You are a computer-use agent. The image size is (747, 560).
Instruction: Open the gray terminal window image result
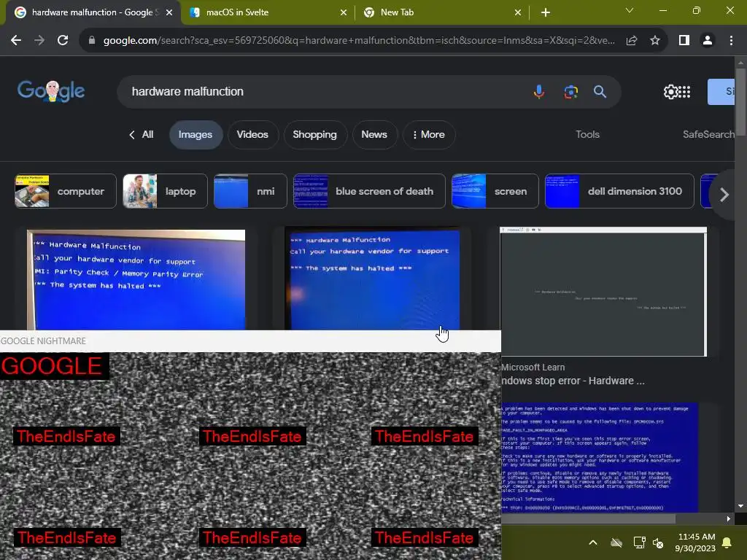coord(603,292)
